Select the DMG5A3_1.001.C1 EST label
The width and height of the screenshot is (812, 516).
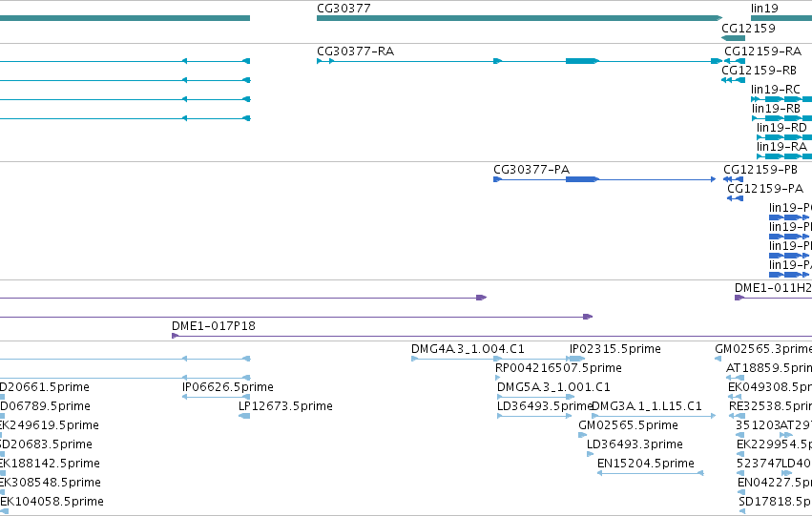553,387
